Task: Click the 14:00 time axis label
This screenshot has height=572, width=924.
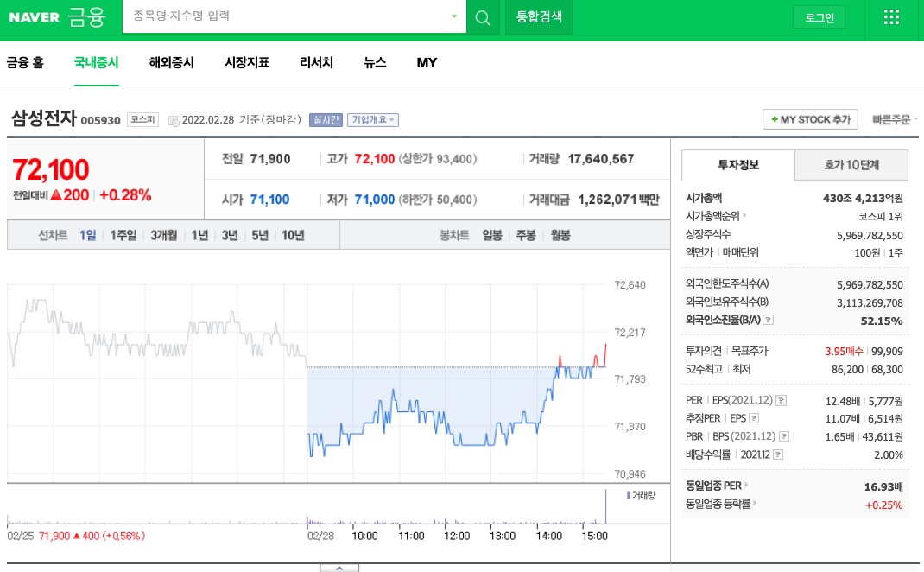Action: click(x=548, y=536)
